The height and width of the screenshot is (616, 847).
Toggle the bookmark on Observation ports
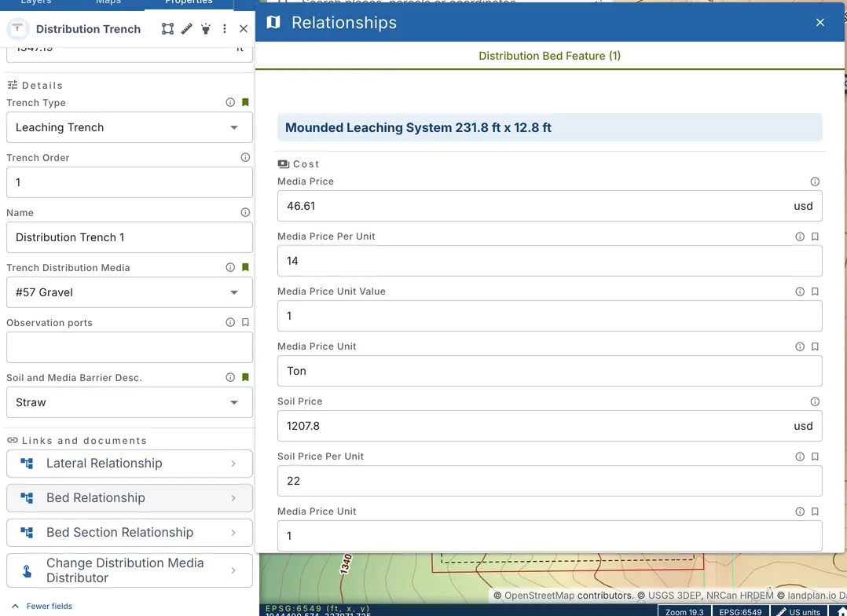245,322
